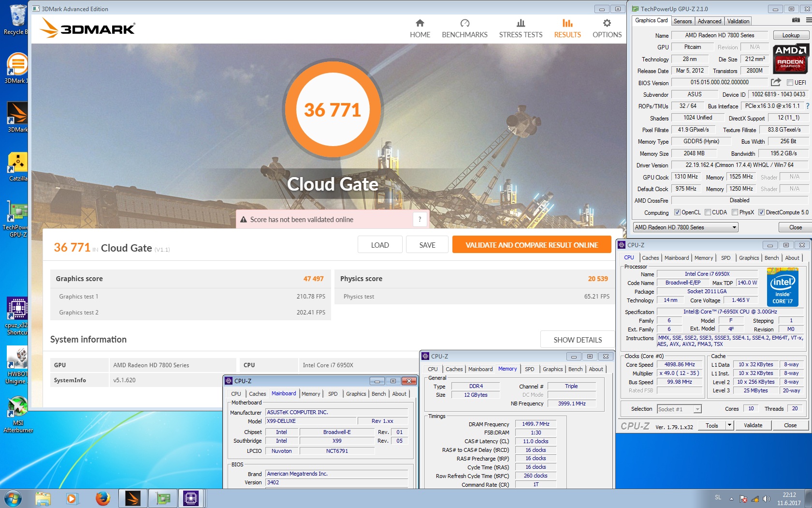
Task: Open the cpuz_x32 shortcut on desktop
Action: click(x=17, y=316)
